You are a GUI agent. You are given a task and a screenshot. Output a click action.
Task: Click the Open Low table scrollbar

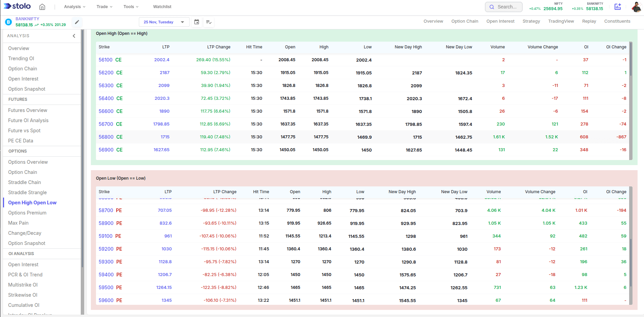(630, 262)
